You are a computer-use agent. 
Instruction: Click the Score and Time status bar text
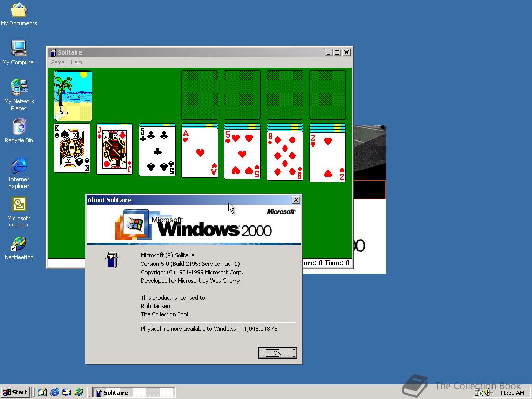[326, 263]
